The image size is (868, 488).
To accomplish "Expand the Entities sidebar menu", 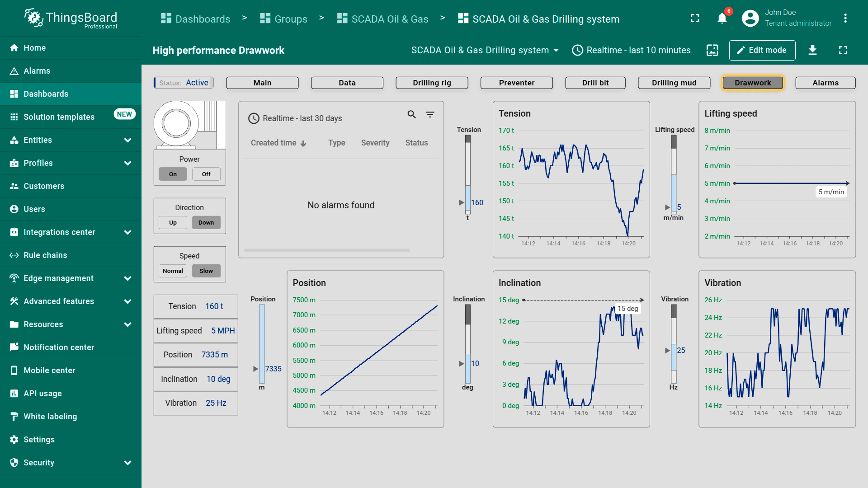I will coord(127,140).
